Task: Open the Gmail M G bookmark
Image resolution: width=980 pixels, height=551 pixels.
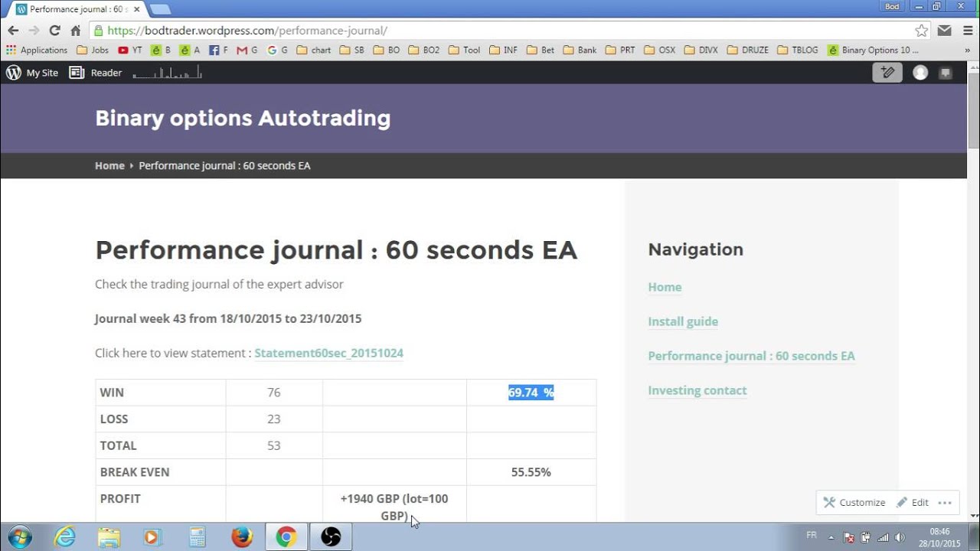Action: (x=247, y=50)
